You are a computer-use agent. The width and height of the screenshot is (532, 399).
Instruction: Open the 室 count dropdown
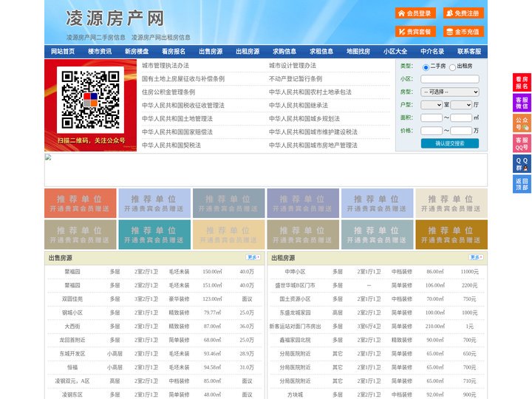(432, 105)
